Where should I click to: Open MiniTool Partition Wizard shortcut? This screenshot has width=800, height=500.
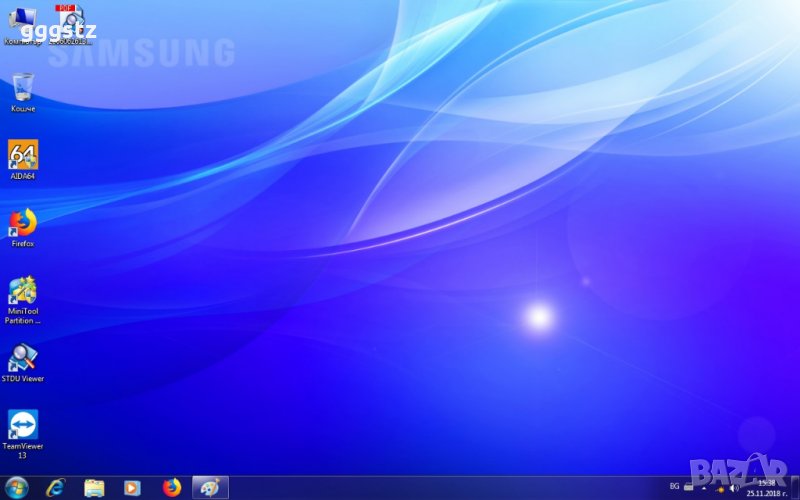click(23, 291)
